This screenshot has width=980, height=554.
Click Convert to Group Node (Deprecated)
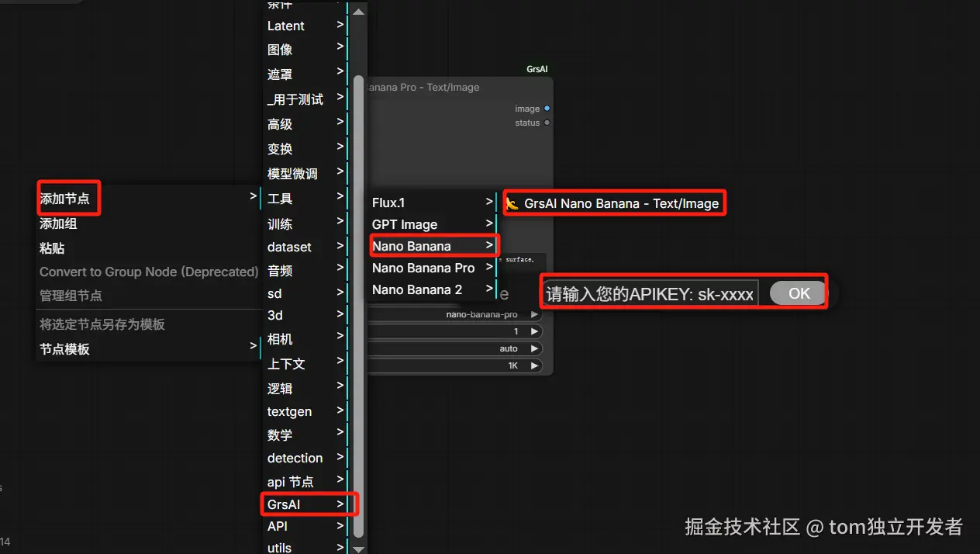point(147,272)
